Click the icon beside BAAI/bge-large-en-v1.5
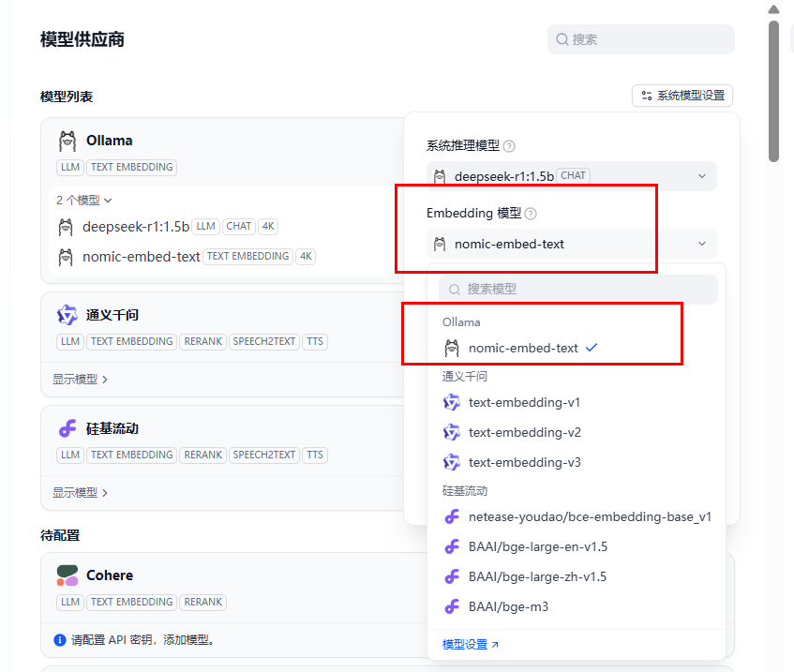794x672 pixels. click(452, 546)
